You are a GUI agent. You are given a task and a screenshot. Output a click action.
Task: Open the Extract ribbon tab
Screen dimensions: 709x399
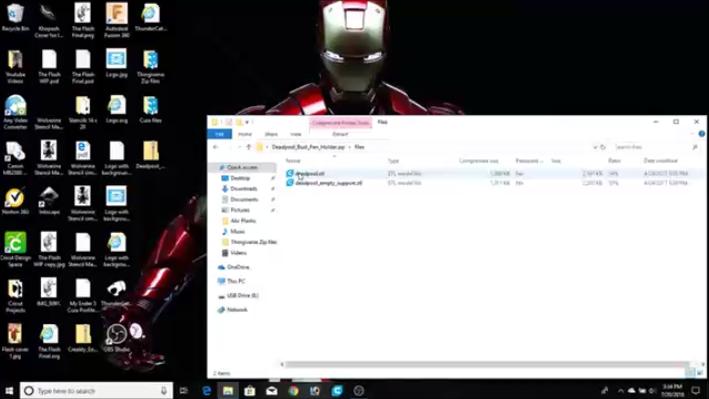[x=340, y=134]
